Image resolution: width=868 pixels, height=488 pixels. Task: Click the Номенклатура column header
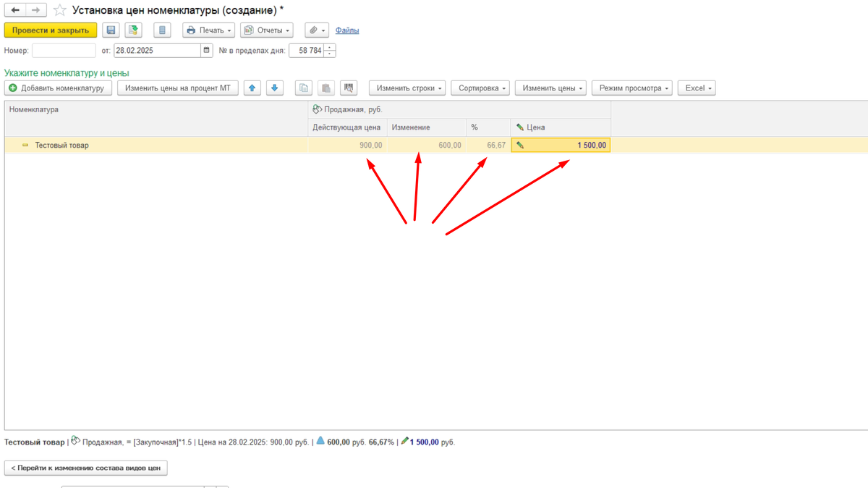(x=156, y=118)
